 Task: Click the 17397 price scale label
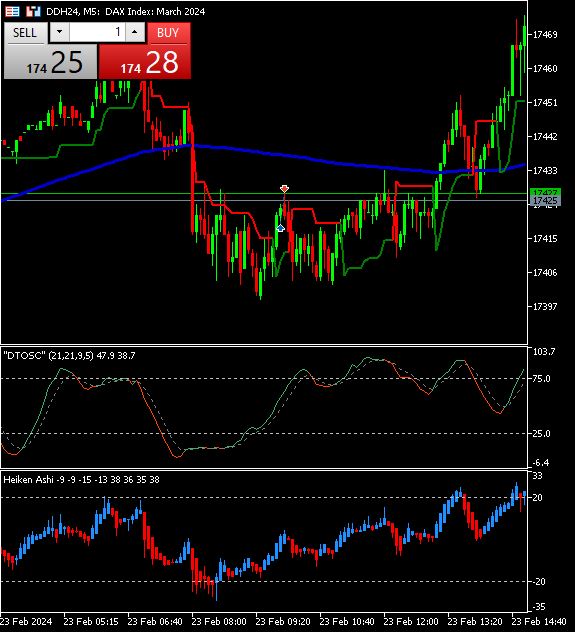[x=545, y=307]
